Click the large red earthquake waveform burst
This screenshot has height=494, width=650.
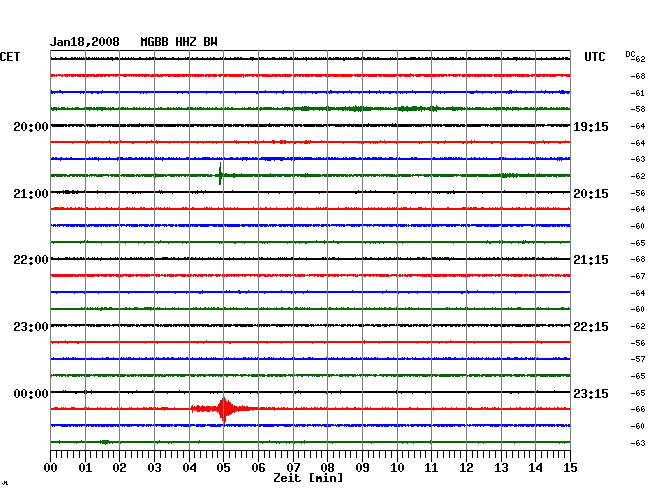click(x=224, y=409)
